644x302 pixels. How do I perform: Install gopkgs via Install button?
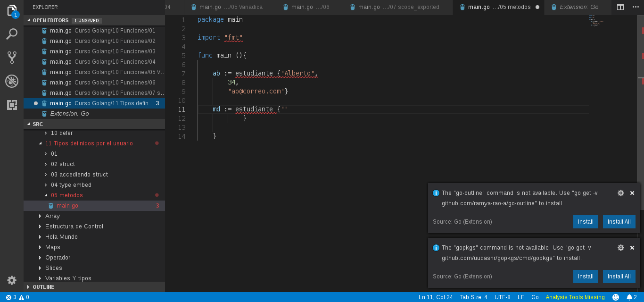click(586, 277)
